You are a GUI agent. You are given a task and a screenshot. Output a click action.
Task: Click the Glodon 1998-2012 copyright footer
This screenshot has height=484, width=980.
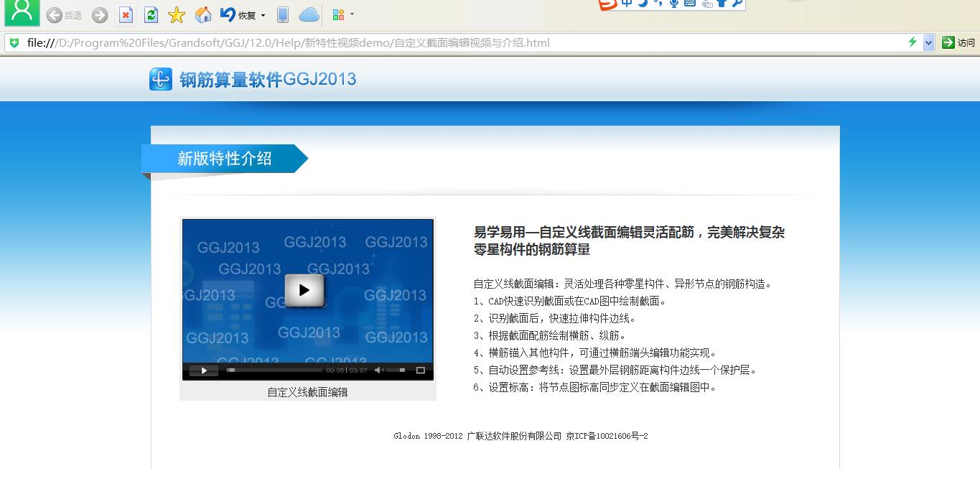click(x=521, y=436)
